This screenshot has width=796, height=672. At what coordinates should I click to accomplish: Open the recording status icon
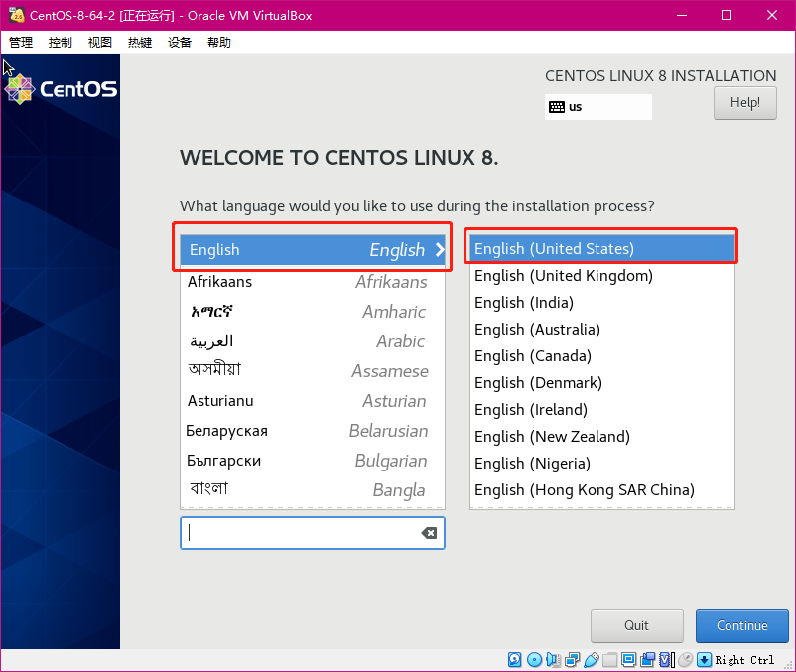pos(648,660)
